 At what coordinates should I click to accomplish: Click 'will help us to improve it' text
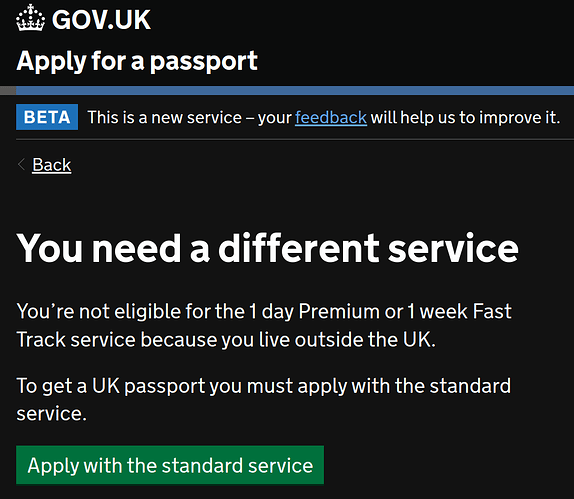[x=465, y=118]
